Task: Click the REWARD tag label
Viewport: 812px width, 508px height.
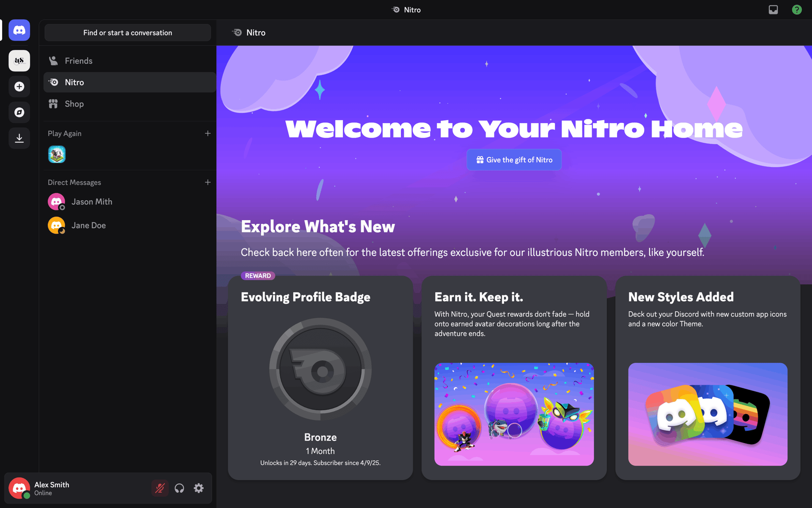Action: pyautogui.click(x=258, y=276)
